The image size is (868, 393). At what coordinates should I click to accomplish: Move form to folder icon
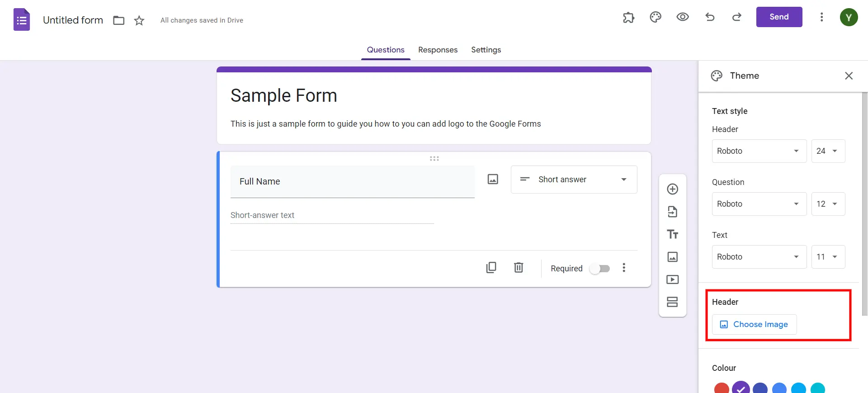click(x=119, y=20)
